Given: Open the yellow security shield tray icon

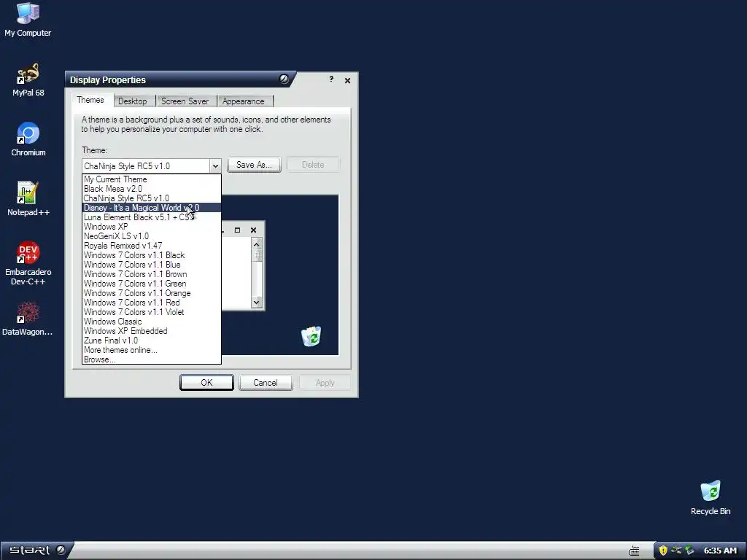Looking at the screenshot, I should click(x=662, y=551).
